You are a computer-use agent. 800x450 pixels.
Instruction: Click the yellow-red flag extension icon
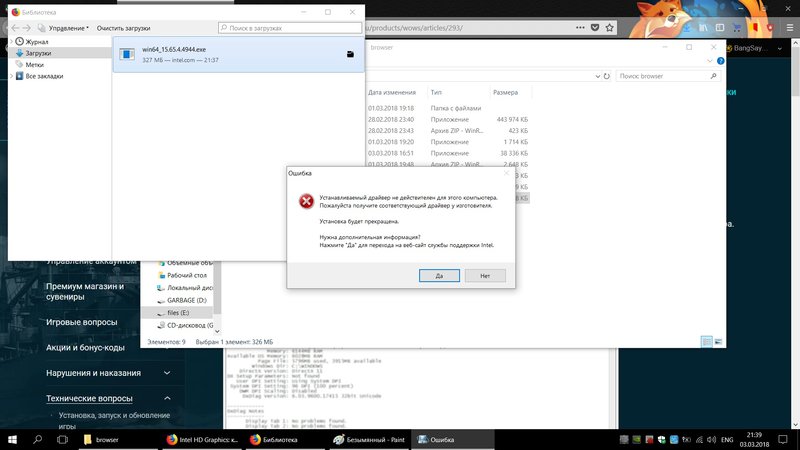pyautogui.click(x=755, y=28)
